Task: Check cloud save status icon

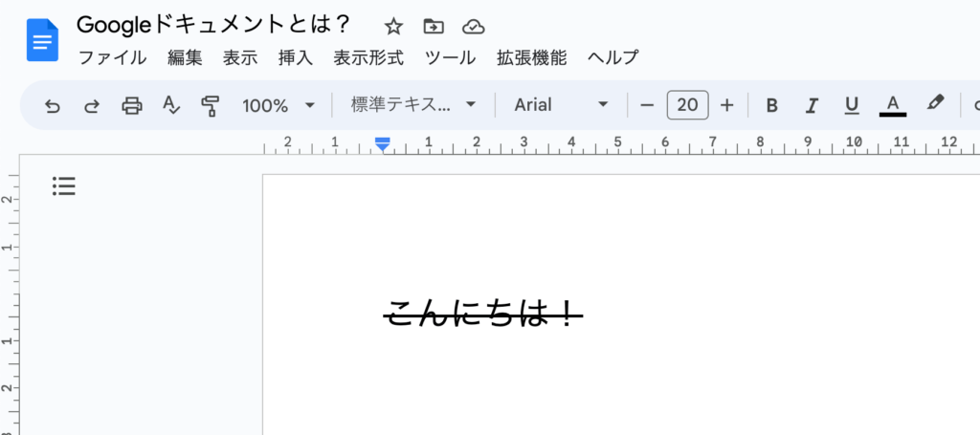Action: [x=473, y=26]
